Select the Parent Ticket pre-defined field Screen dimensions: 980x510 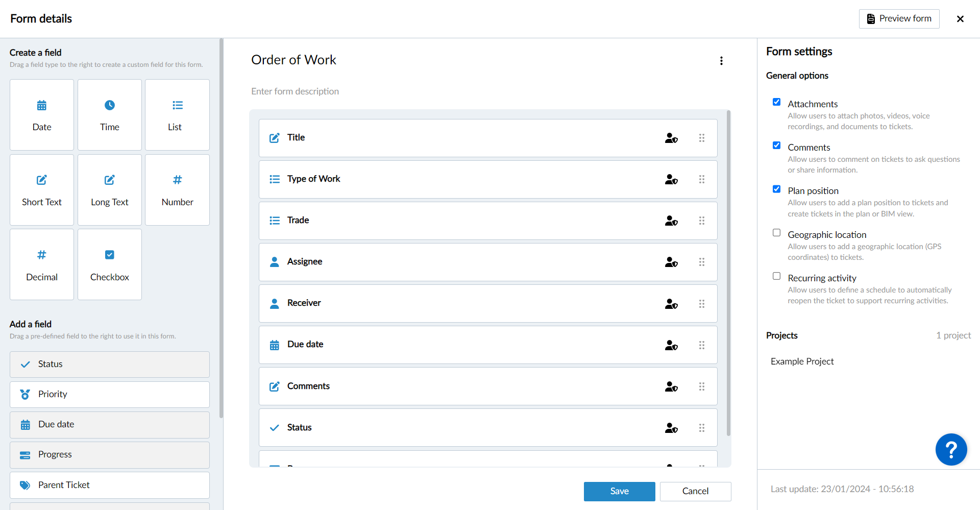point(110,485)
